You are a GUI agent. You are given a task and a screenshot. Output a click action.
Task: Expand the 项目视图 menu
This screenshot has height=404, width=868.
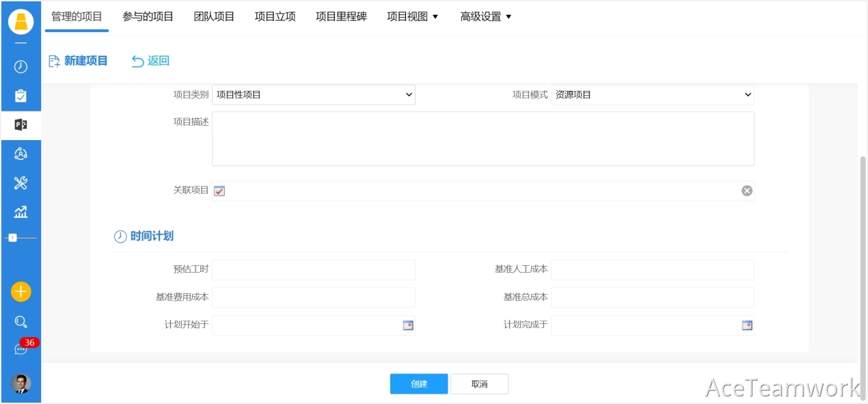tap(412, 16)
